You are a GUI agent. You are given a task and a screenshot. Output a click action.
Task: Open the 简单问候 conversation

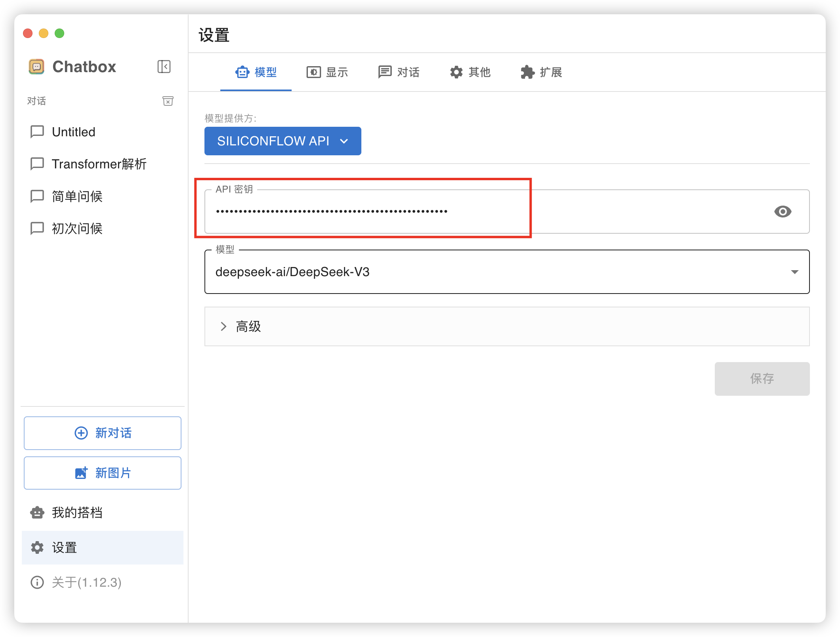pos(103,196)
